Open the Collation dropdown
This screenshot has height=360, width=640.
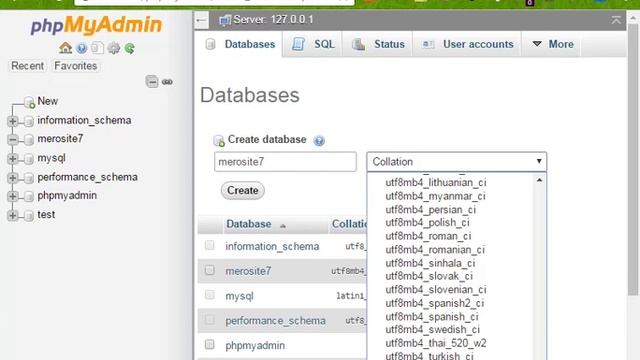coord(456,162)
